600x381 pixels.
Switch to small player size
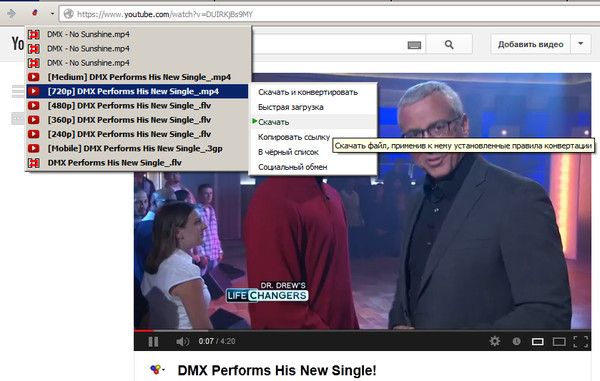tap(538, 341)
